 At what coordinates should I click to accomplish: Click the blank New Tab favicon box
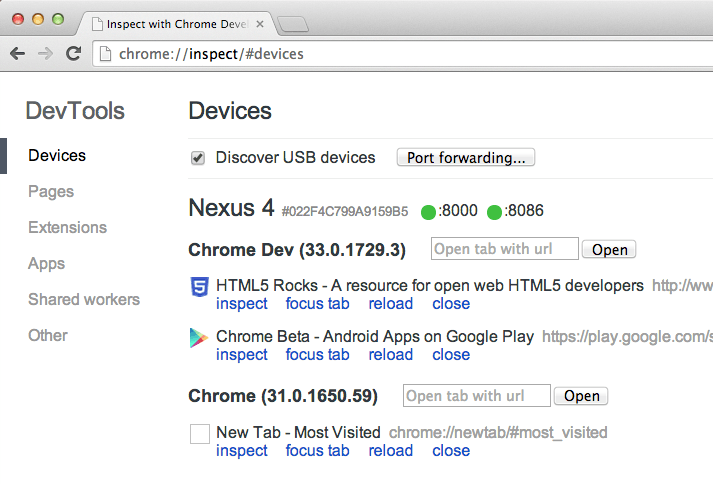pyautogui.click(x=200, y=434)
